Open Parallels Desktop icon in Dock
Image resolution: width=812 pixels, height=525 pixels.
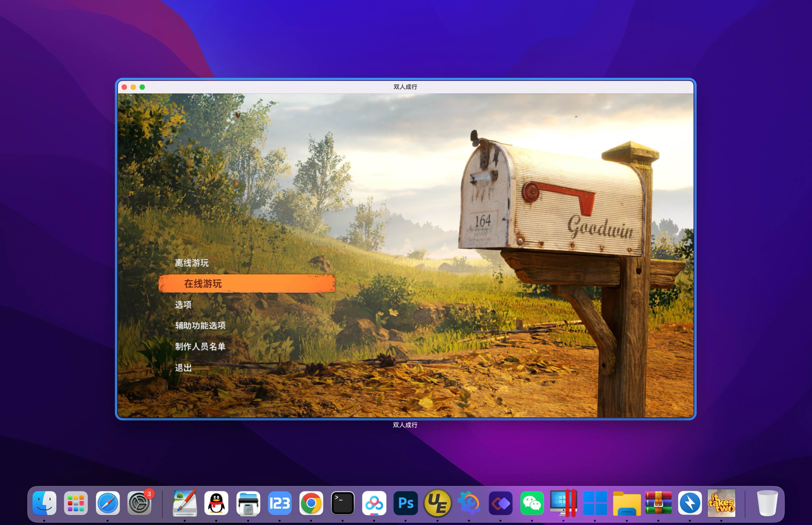tap(563, 503)
